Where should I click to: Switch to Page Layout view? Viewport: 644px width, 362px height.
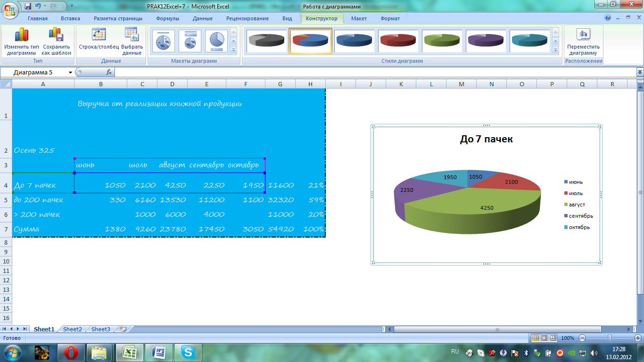(544, 338)
